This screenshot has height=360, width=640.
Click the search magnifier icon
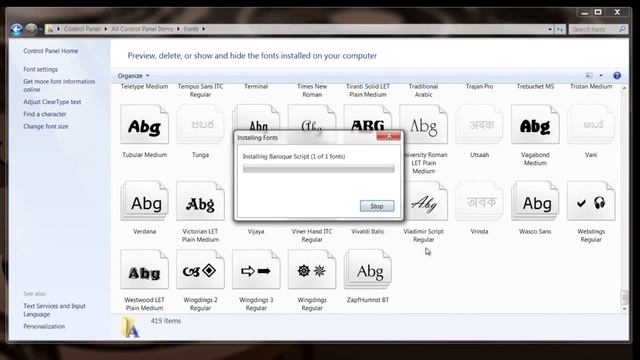pyautogui.click(x=622, y=29)
